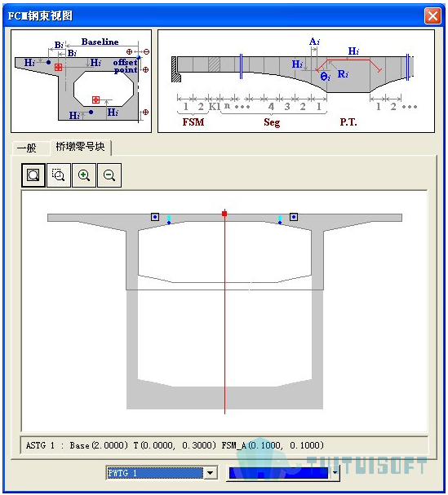Click the left cyan tendon marker
Viewport: 448px width, 495px height.
pyautogui.click(x=169, y=218)
